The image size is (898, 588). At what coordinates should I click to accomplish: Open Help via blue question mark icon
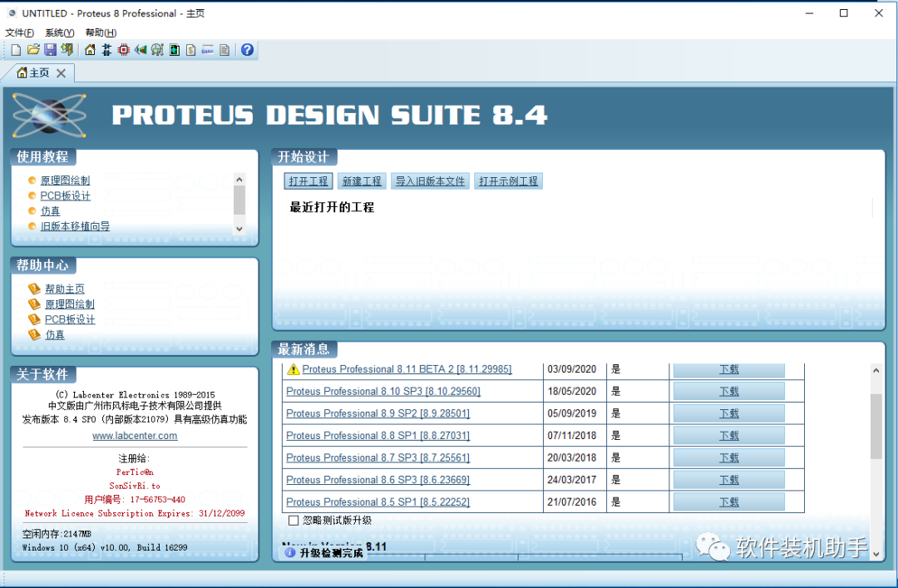248,50
